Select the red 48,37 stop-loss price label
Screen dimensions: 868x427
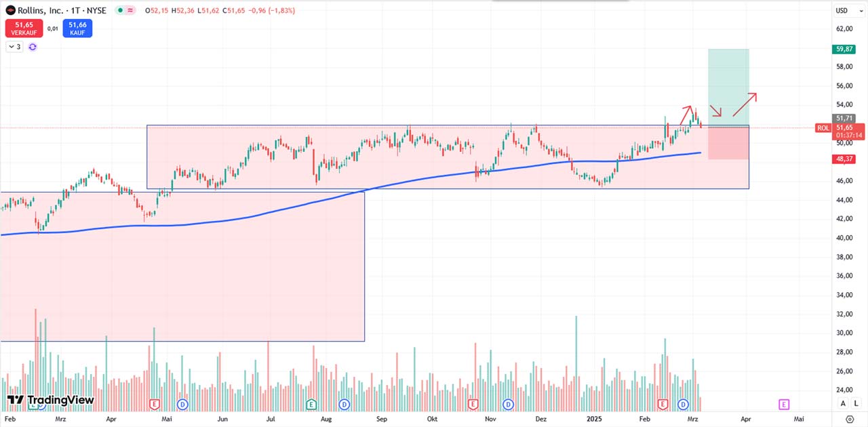click(844, 159)
